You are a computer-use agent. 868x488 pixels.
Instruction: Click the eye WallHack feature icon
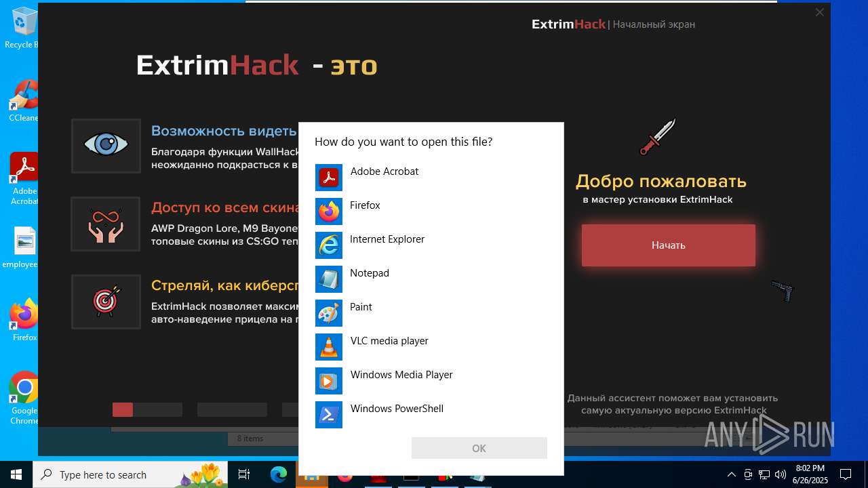click(x=106, y=145)
